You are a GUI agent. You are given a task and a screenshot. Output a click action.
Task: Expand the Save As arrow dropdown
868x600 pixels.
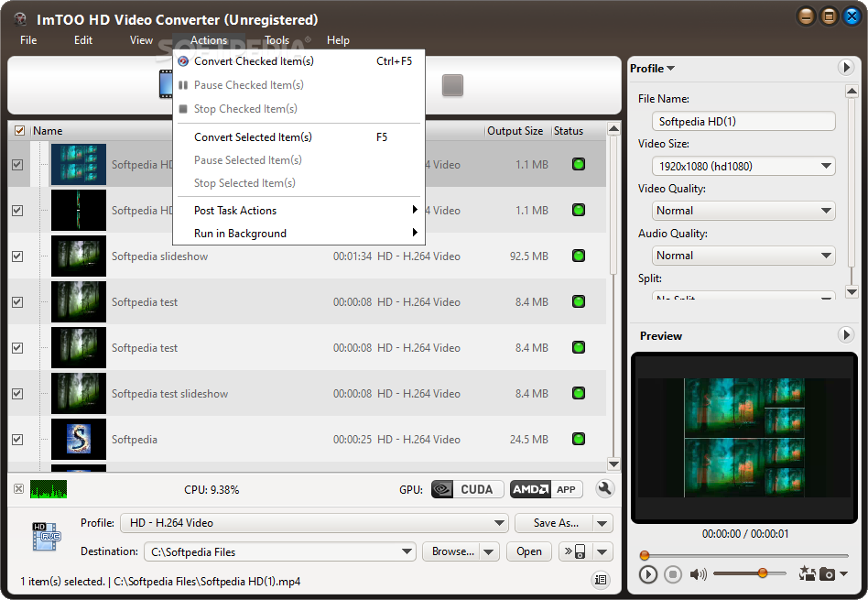tap(602, 523)
